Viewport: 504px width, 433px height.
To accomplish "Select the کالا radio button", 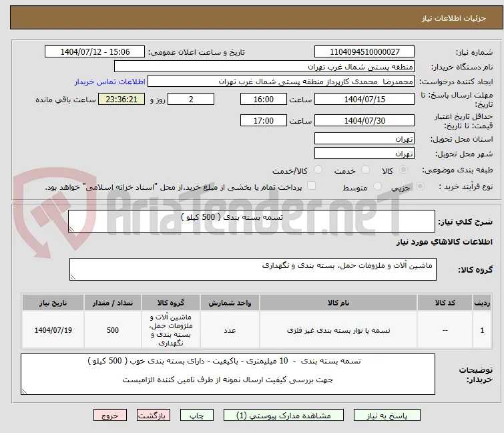I will click(403, 170).
